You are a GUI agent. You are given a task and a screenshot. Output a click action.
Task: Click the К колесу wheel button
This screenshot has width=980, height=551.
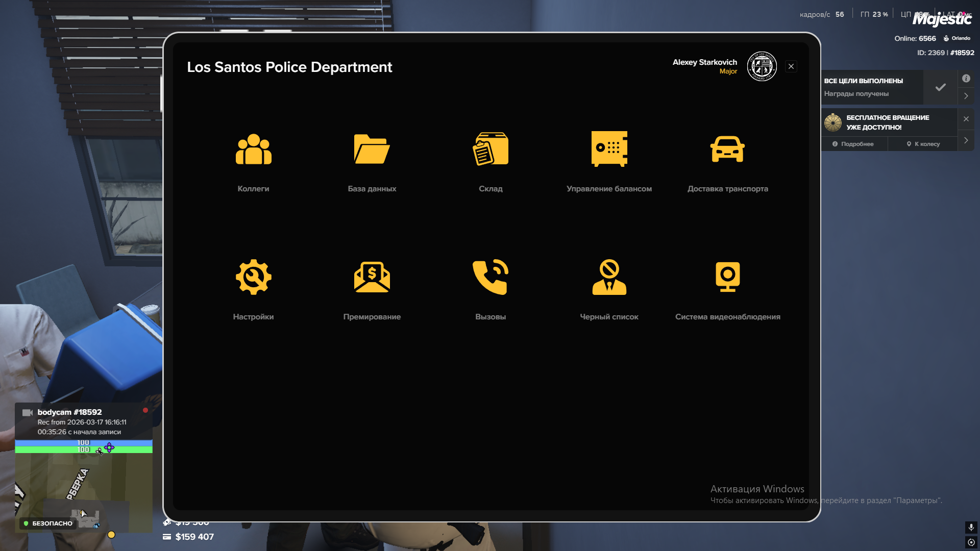point(923,144)
